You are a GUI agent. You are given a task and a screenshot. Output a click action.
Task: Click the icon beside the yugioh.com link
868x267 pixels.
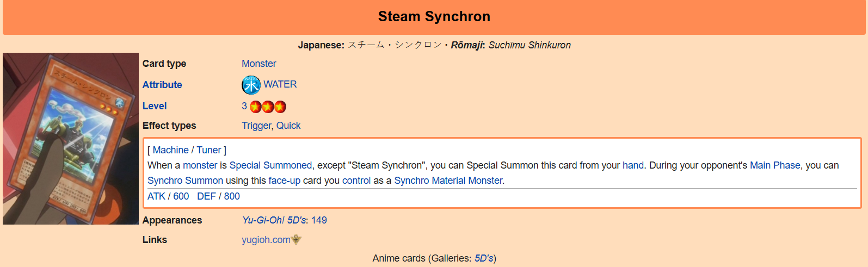coord(297,239)
